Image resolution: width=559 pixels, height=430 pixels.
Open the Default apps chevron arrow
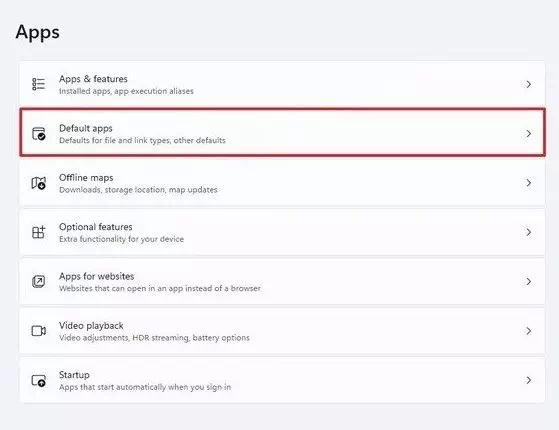(529, 134)
